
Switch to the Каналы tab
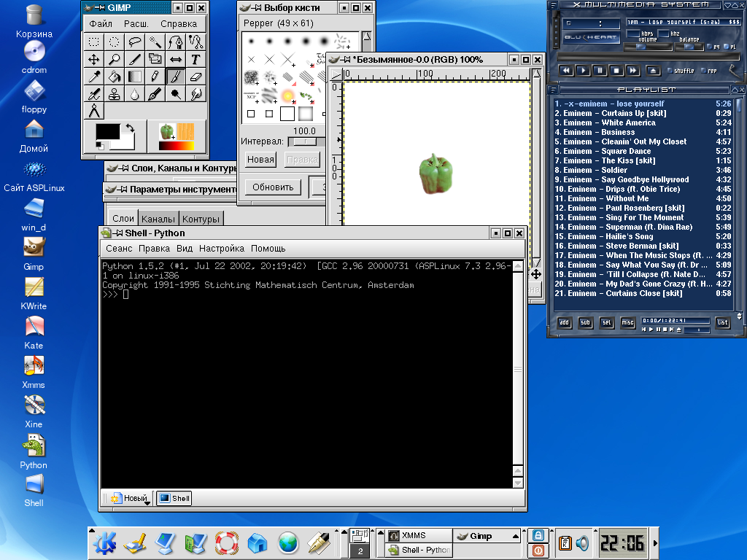tap(158, 219)
